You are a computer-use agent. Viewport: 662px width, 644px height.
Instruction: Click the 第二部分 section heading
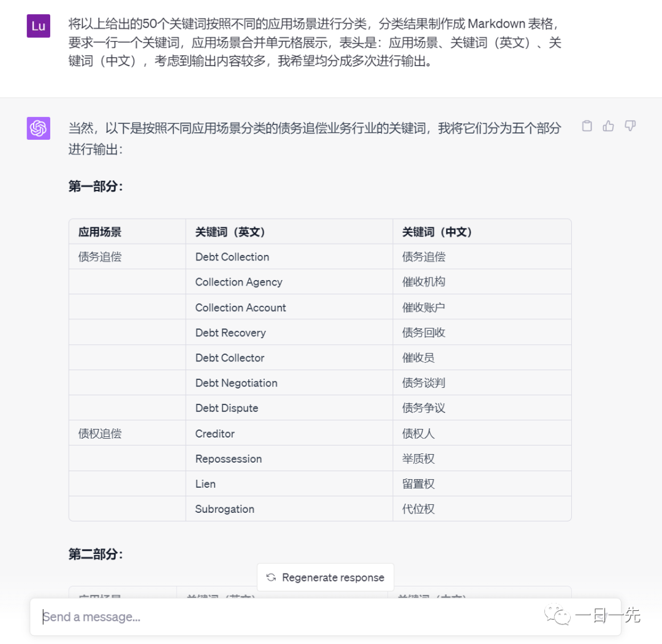(x=96, y=554)
